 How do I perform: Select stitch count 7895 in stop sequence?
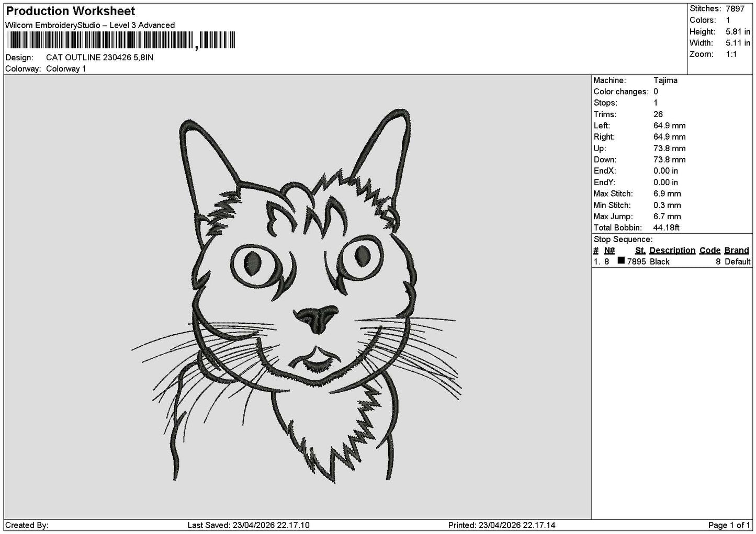click(636, 262)
